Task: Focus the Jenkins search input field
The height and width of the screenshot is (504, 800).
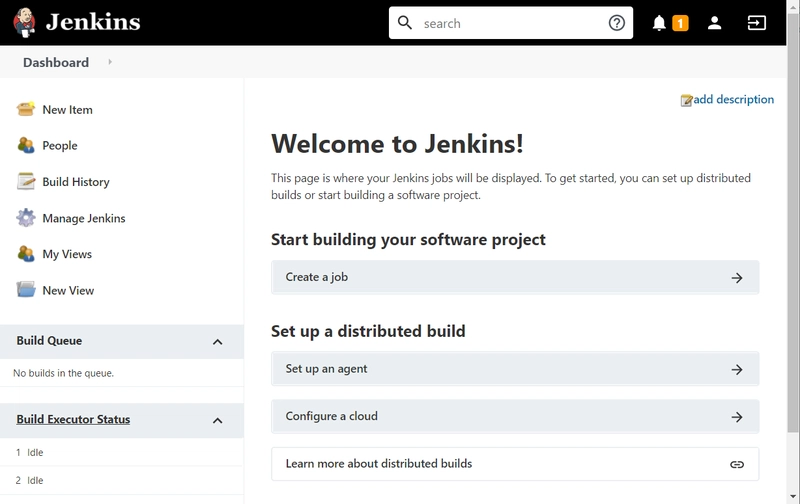Action: [510, 23]
